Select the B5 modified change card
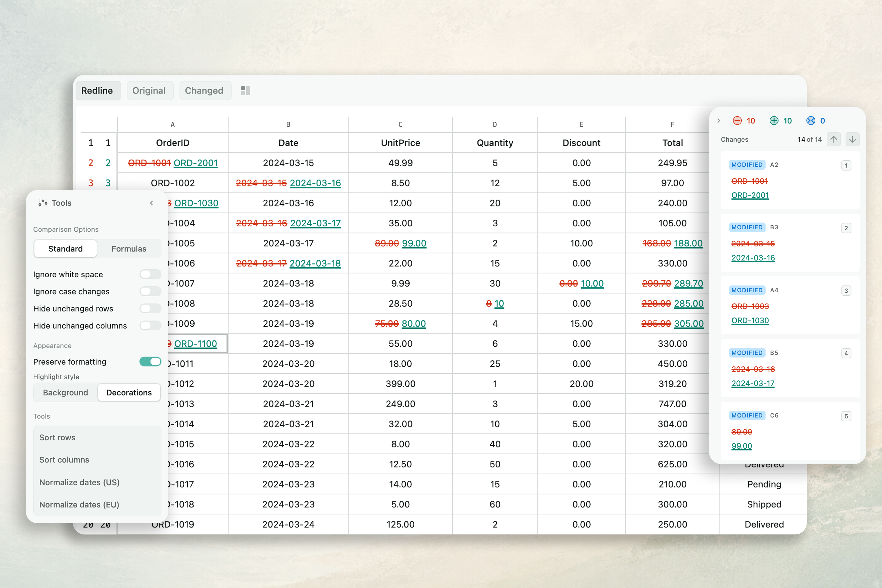This screenshot has height=588, width=882. click(790, 368)
